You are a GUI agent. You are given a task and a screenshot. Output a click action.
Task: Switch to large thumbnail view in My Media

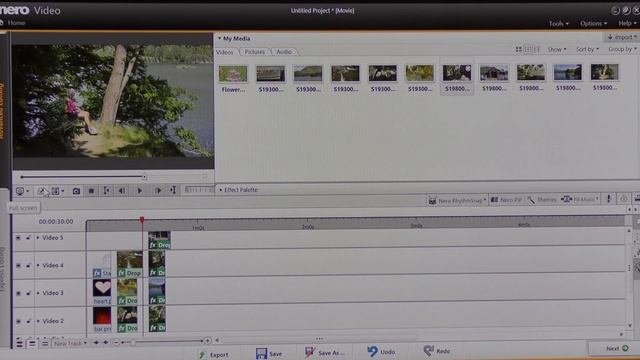click(x=518, y=49)
